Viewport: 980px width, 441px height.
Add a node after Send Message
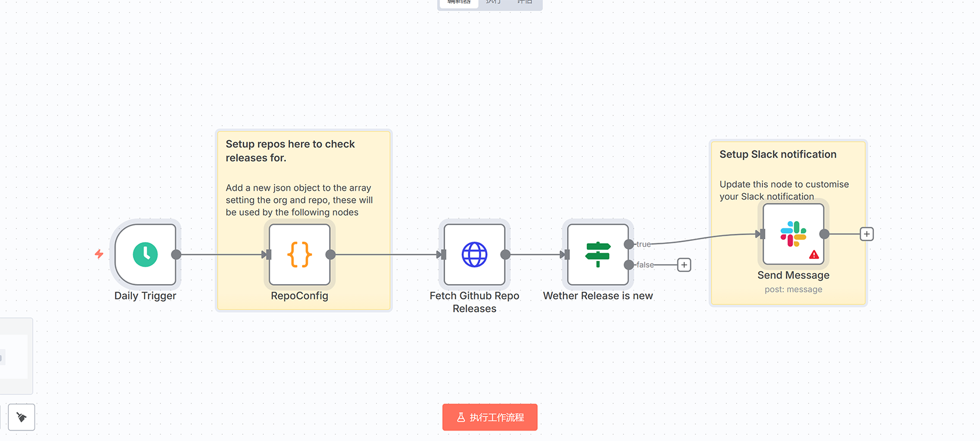(867, 234)
